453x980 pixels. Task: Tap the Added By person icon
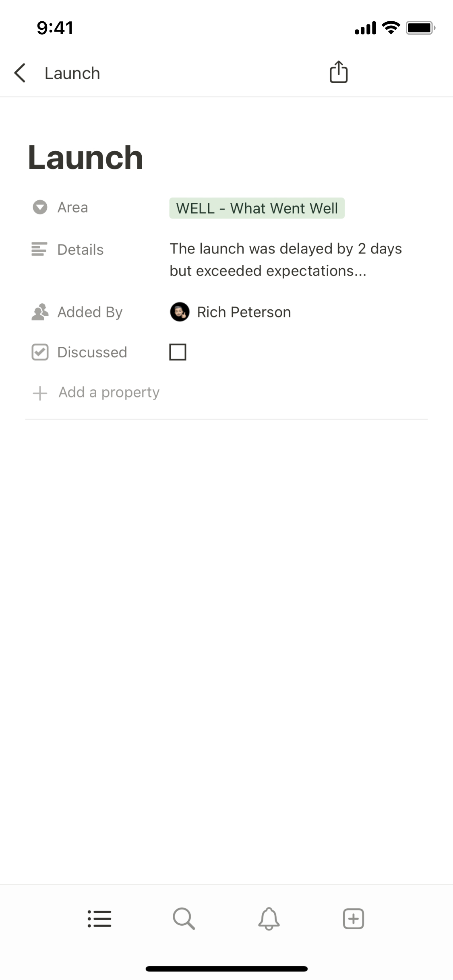(40, 312)
